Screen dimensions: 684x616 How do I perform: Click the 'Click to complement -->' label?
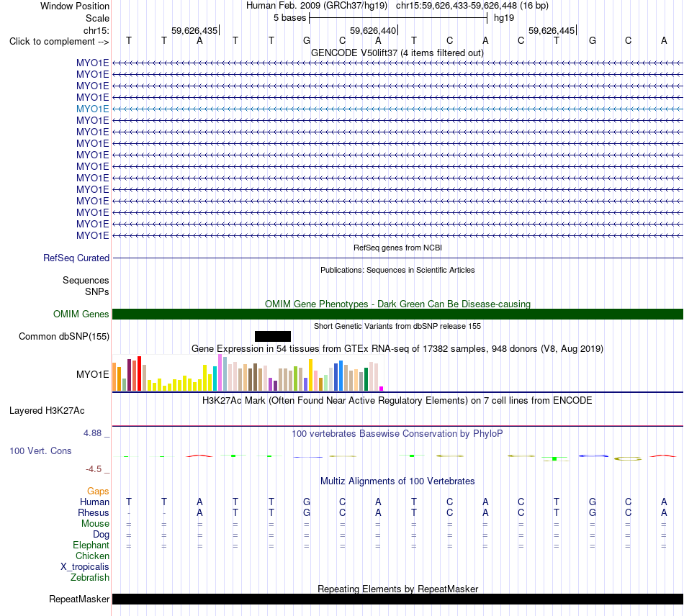pyautogui.click(x=59, y=42)
